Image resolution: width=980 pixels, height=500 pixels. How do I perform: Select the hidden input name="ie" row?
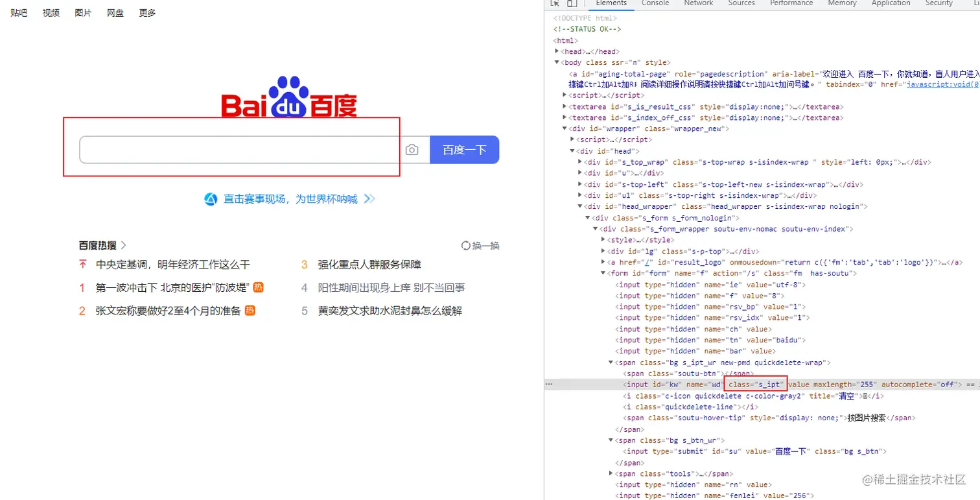tap(710, 284)
